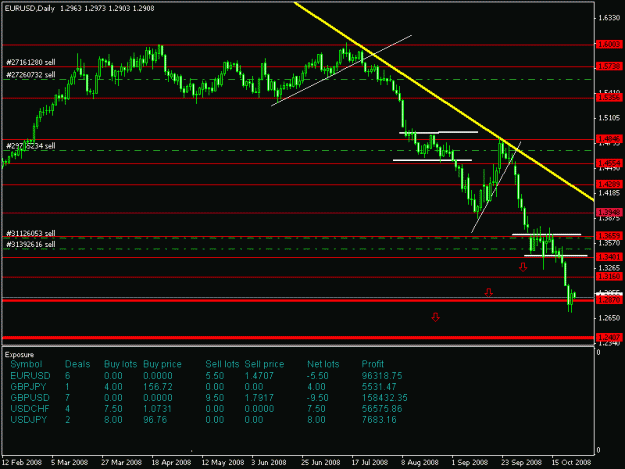The image size is (625, 469).
Task: Click the Buy price column header
Action: [162, 364]
